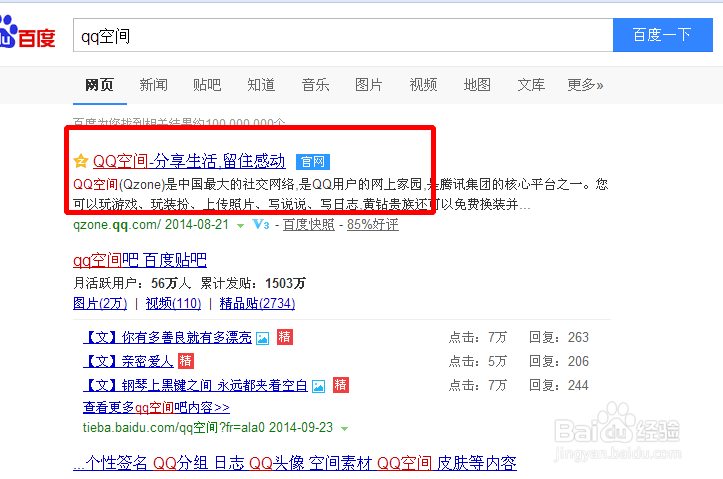The image size is (723, 479).
Task: Click 回复:244 count text
Action: pyautogui.click(x=559, y=385)
